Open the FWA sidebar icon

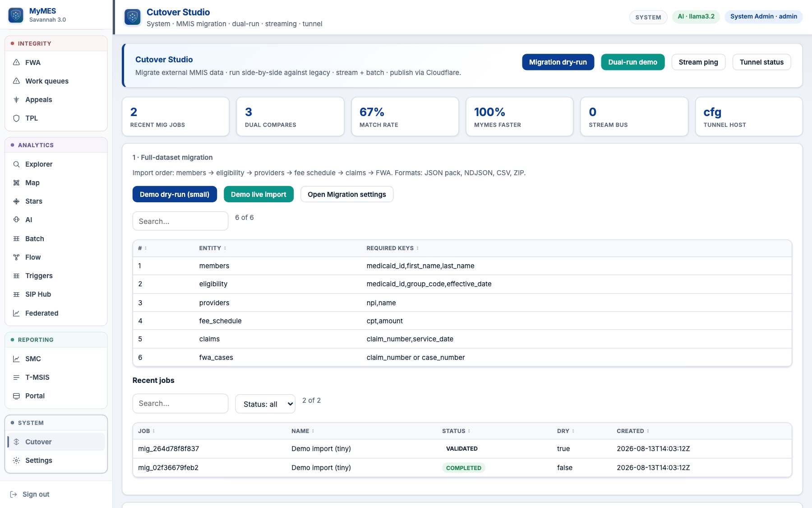tap(16, 62)
